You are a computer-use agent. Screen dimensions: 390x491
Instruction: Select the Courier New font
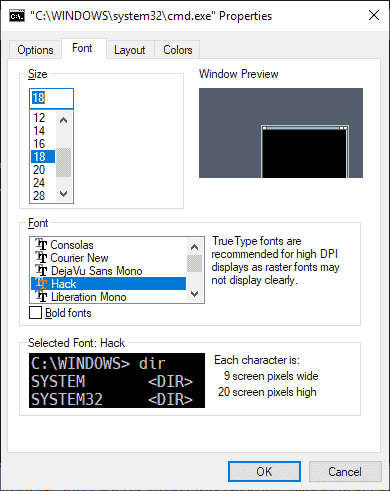[x=108, y=257]
